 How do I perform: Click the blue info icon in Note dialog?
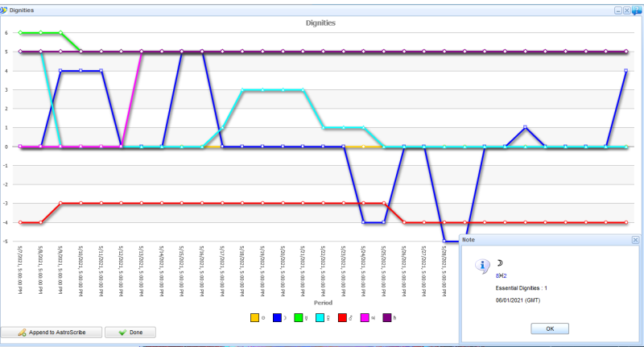[482, 265]
